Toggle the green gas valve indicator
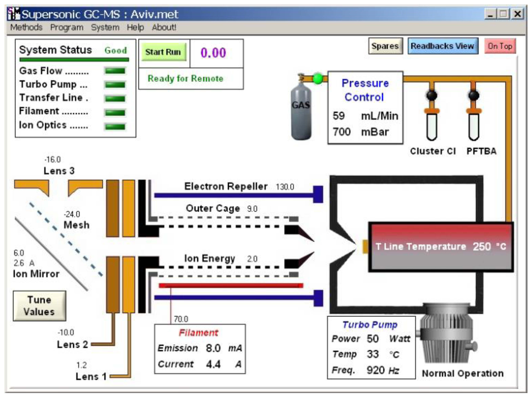The image size is (532, 399). click(318, 79)
